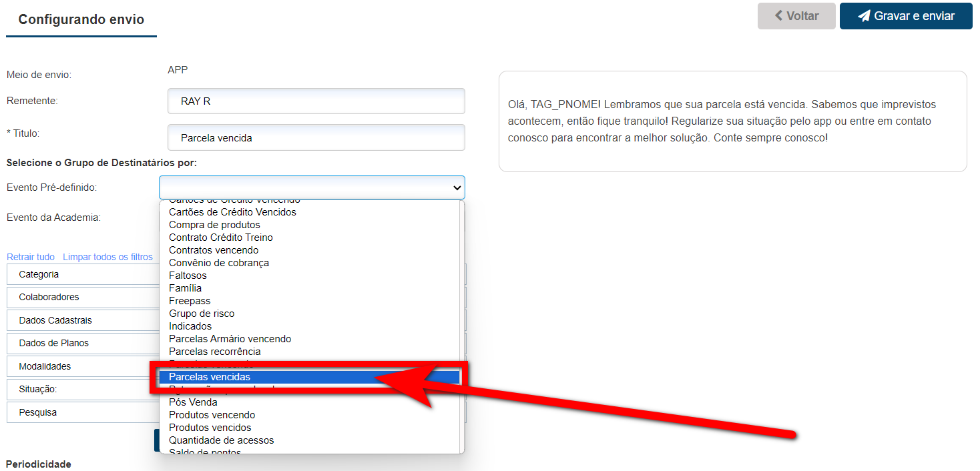This screenshot has height=471, width=980.
Task: Select Parcelas vencidas from the list
Action: coord(210,378)
